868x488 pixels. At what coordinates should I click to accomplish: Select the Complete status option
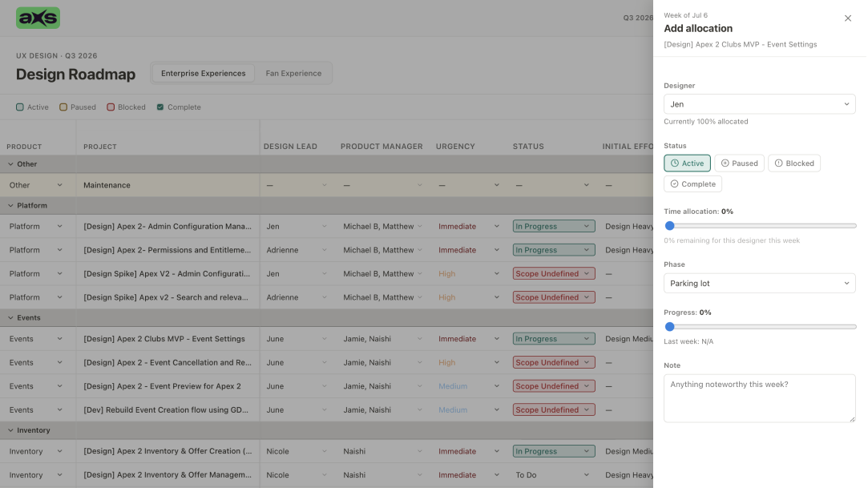(692, 184)
